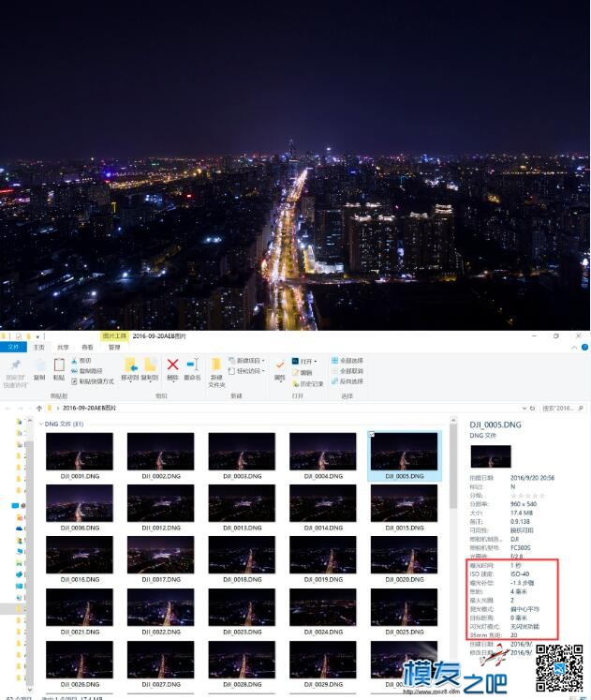Click the Paste shortcut command
591x700 pixels.
93,381
